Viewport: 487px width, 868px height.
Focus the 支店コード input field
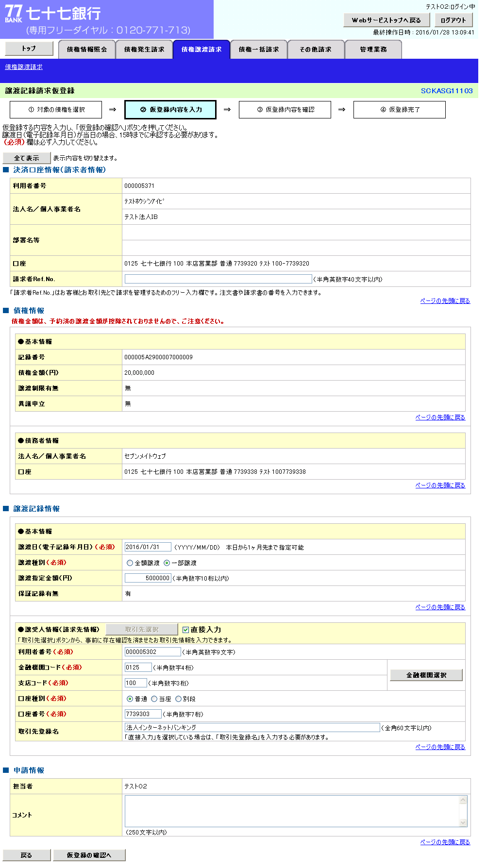click(136, 683)
